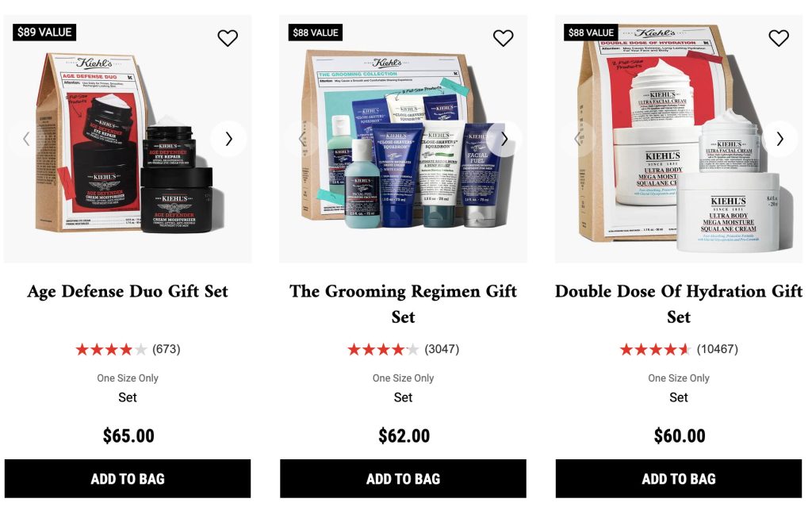The height and width of the screenshot is (514, 812).
Task: Add The Grooming Regimen Gift Set to bag
Action: tap(403, 479)
